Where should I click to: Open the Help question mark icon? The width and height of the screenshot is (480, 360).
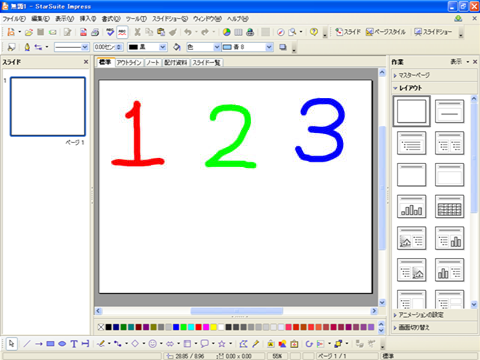pos(313,32)
